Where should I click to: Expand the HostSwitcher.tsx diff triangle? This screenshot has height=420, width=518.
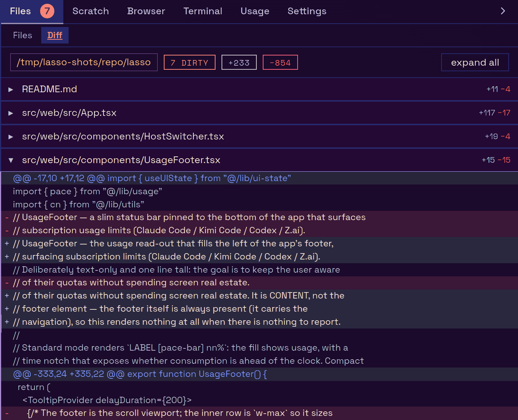pyautogui.click(x=11, y=136)
